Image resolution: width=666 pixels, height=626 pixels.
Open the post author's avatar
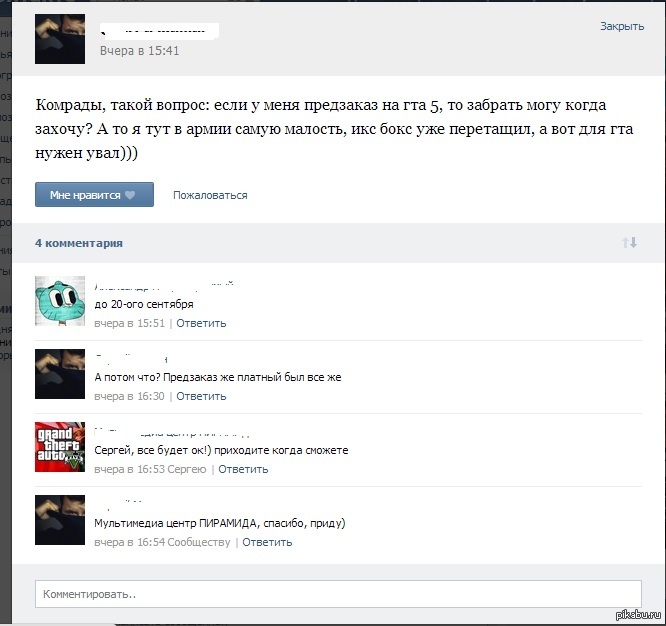click(60, 40)
